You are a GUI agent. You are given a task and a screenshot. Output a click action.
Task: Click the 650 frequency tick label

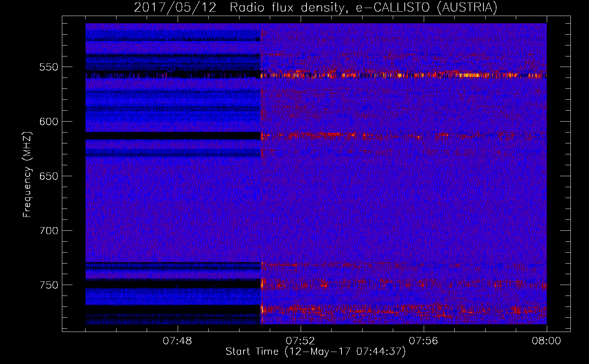point(49,176)
